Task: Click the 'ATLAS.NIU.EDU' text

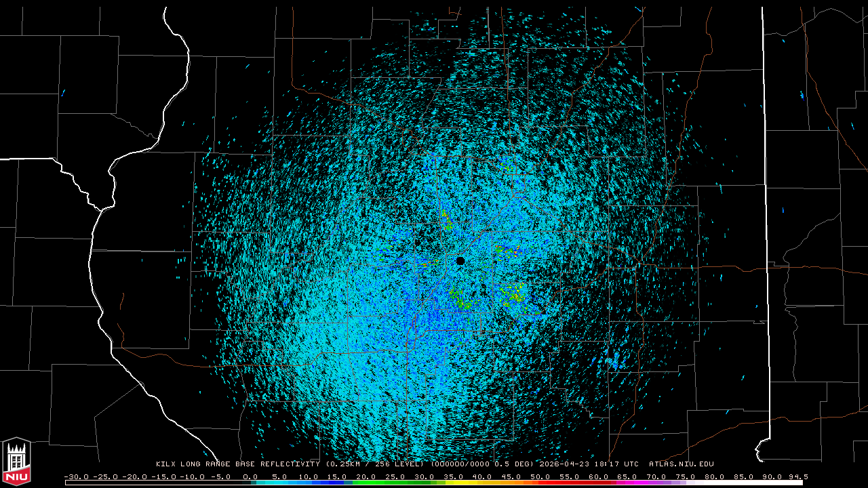Action: tap(682, 464)
